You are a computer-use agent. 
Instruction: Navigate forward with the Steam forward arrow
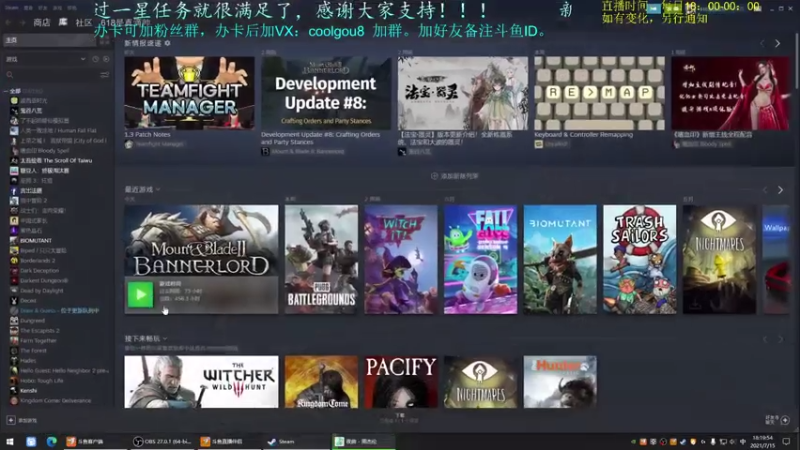[x=22, y=22]
